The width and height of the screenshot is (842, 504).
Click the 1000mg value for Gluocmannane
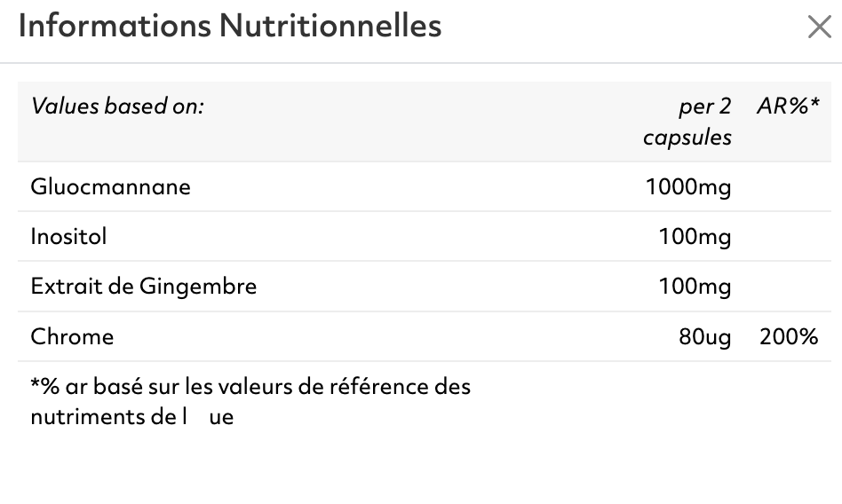[688, 187]
